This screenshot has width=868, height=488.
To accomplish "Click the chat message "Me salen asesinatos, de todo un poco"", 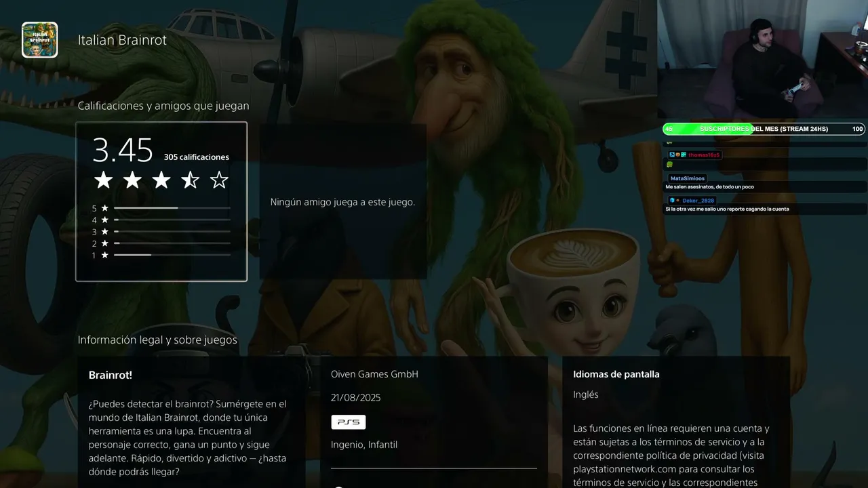I will [x=709, y=186].
